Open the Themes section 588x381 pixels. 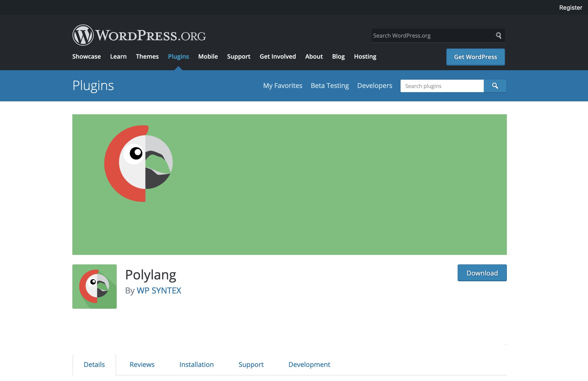pos(147,57)
